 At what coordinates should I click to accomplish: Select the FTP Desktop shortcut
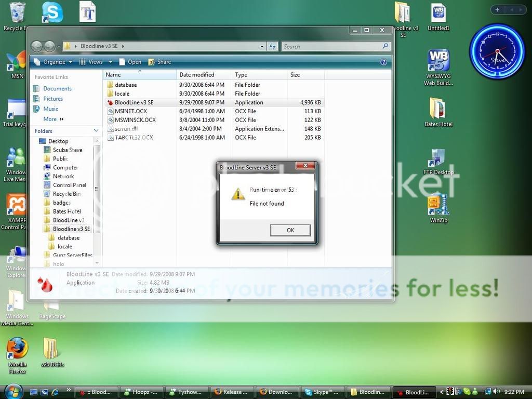[x=438, y=163]
